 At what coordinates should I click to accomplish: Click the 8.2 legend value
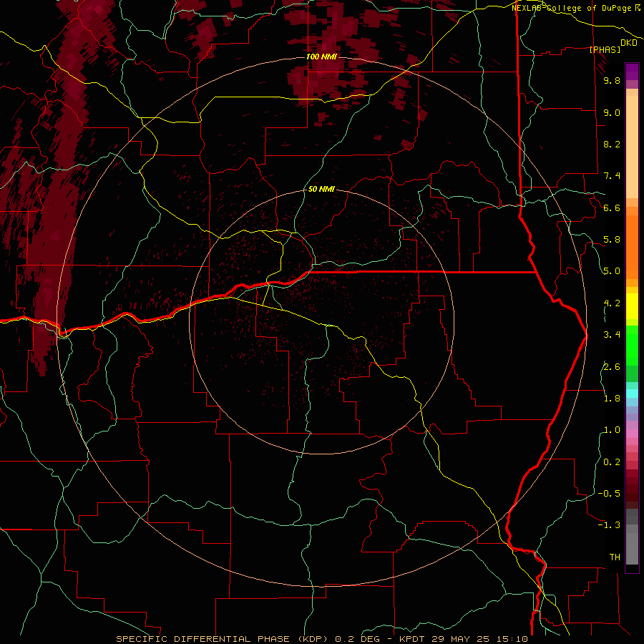coord(612,144)
